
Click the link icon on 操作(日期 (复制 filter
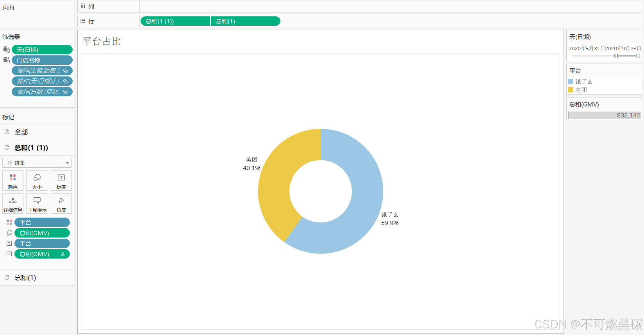pos(66,92)
